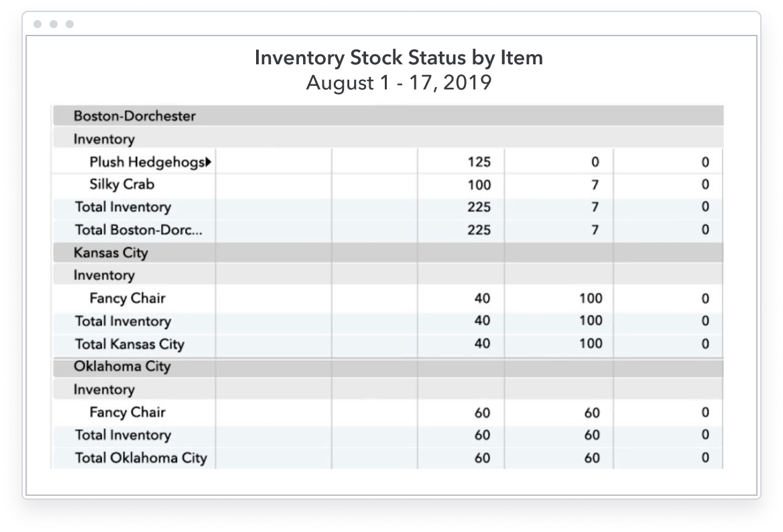Click the report title Inventory Stock Status by Item
This screenshot has width=783, height=532.
coord(399,58)
